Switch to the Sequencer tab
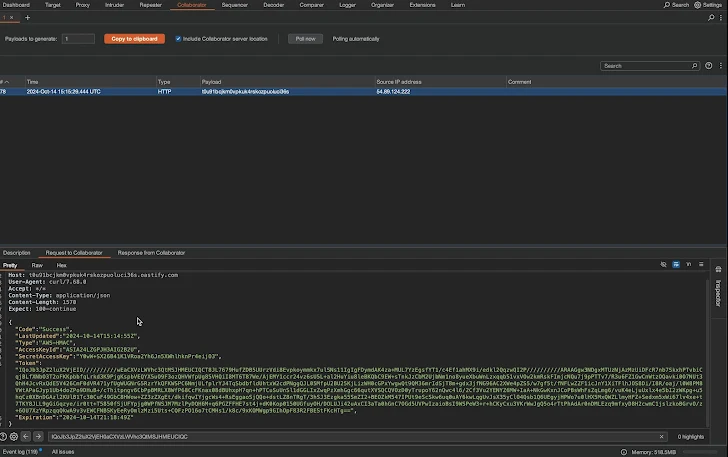This screenshot has width=728, height=457. coord(234,5)
